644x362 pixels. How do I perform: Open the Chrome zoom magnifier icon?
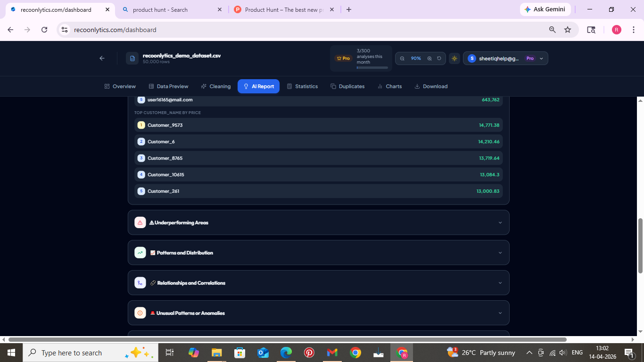553,30
